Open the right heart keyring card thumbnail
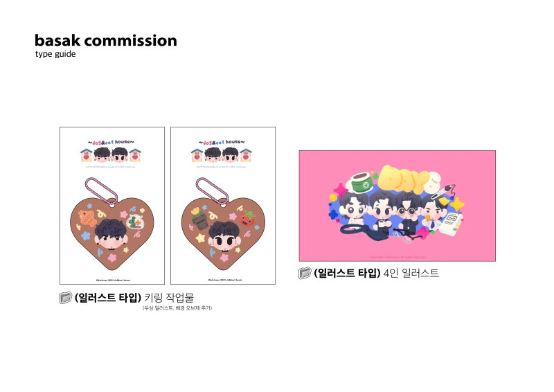Screen dimensions: 554x392 click(x=223, y=206)
